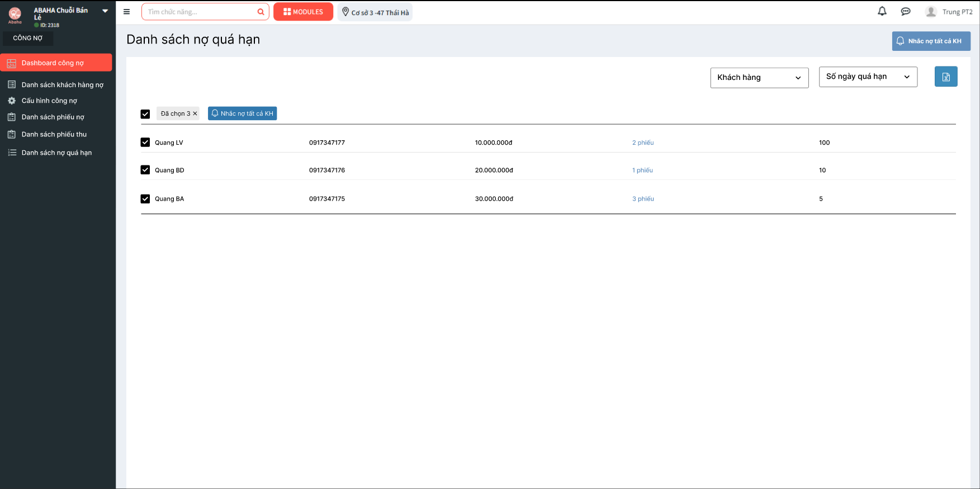Click the Excel export icon button

[x=945, y=77]
